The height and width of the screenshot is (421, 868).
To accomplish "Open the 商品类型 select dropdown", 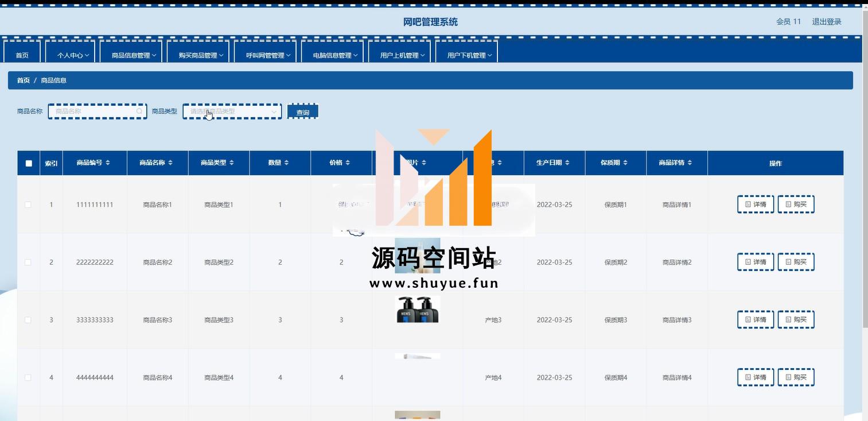I will [232, 111].
